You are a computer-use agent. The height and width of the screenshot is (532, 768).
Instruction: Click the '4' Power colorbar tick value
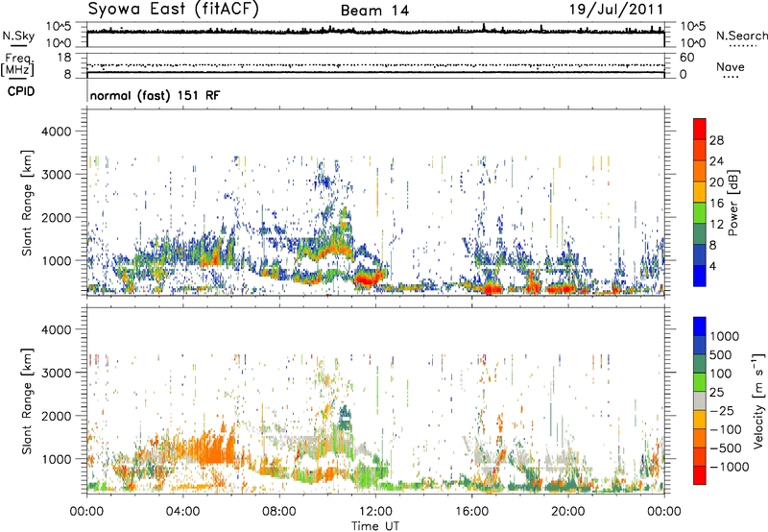pyautogui.click(x=712, y=266)
